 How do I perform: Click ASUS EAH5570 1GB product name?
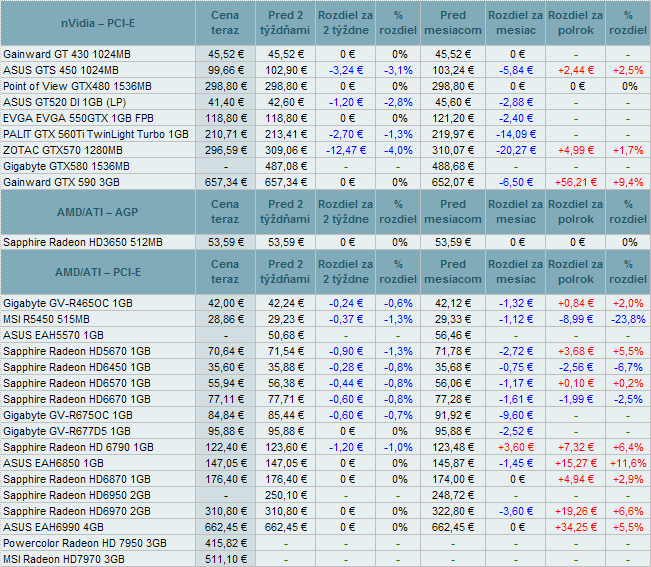click(54, 335)
